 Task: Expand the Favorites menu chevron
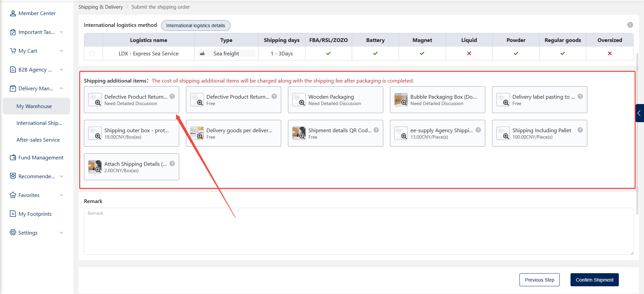click(61, 195)
